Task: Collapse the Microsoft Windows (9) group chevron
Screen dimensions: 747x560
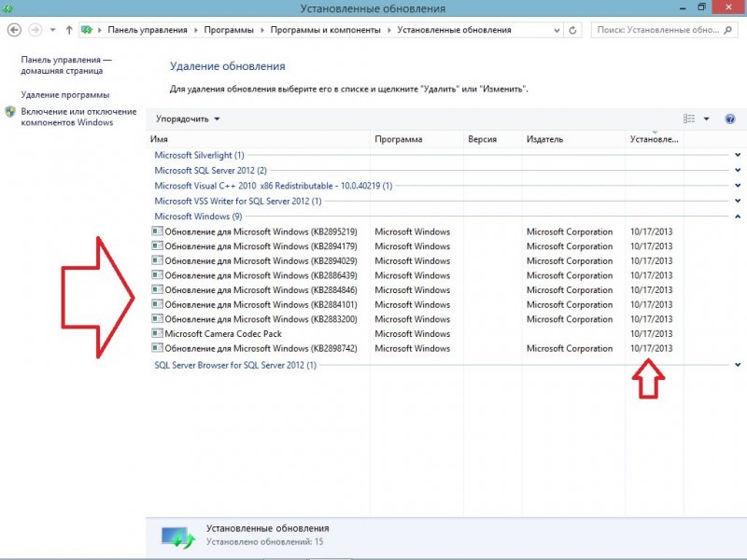Action: coord(738,217)
